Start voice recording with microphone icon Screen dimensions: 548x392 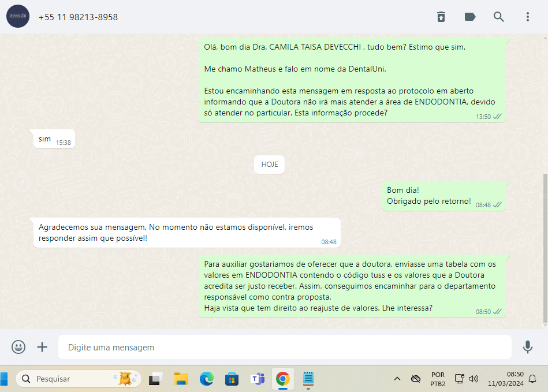click(528, 347)
